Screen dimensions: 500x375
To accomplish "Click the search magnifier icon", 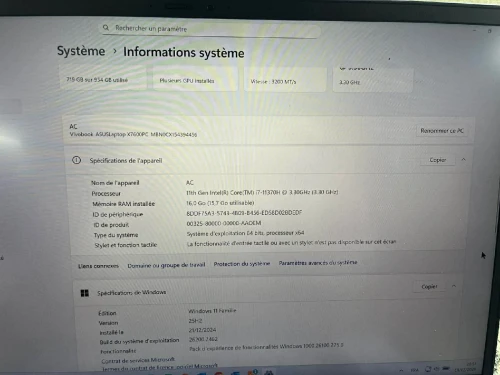I will pos(106,28).
